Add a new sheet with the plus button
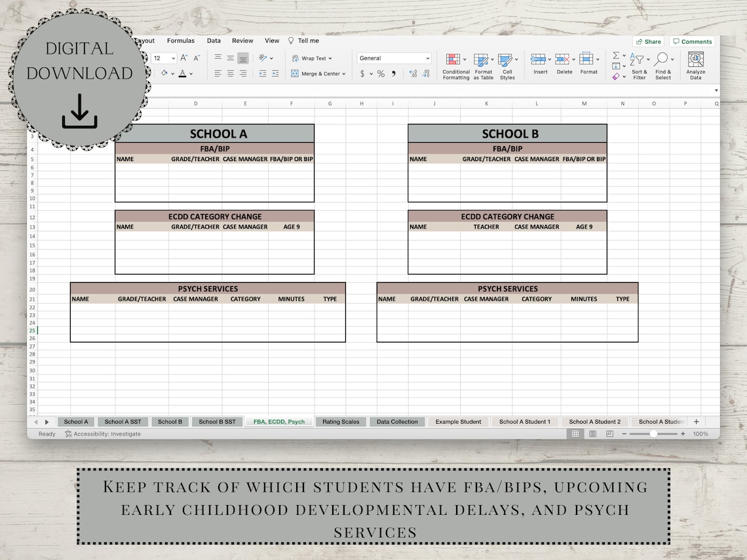 click(697, 421)
